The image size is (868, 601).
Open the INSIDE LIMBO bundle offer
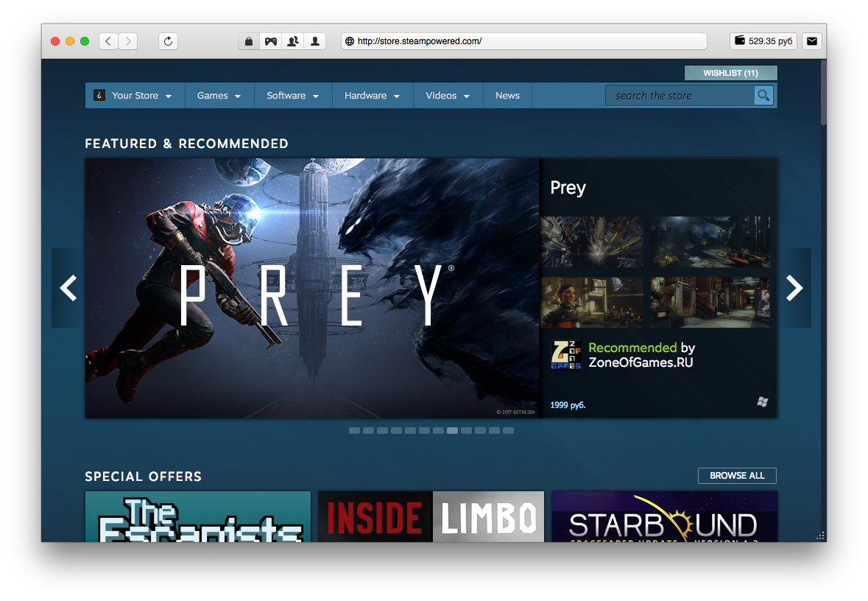(x=431, y=516)
